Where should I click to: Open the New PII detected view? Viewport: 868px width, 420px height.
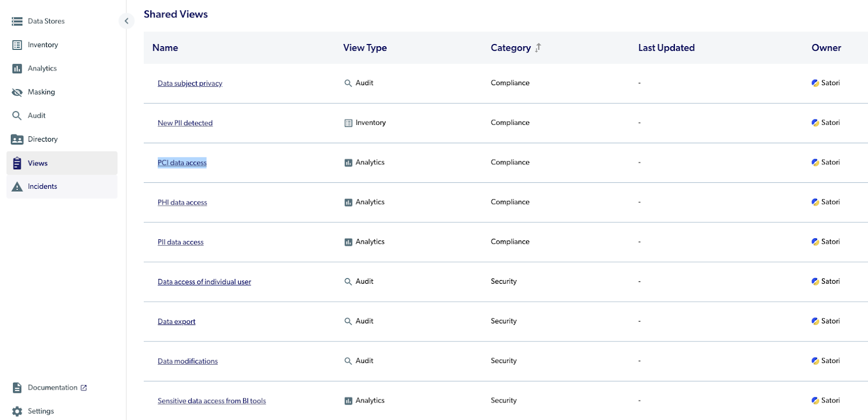(x=185, y=123)
